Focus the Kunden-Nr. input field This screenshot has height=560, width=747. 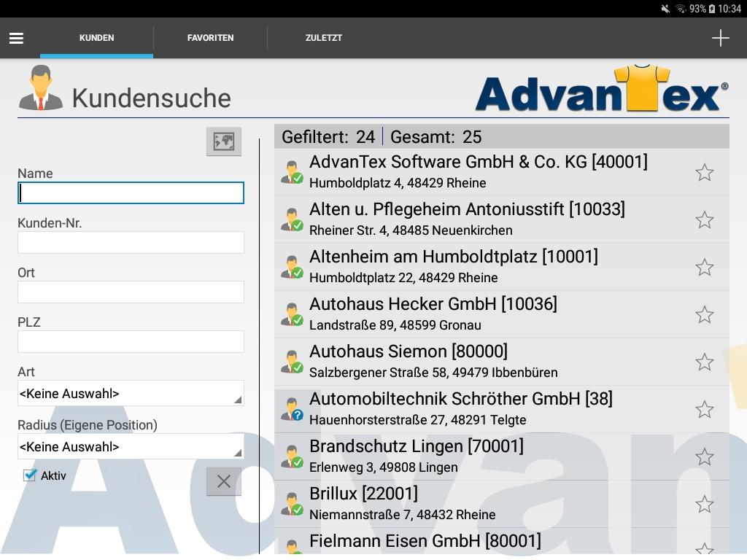[131, 242]
